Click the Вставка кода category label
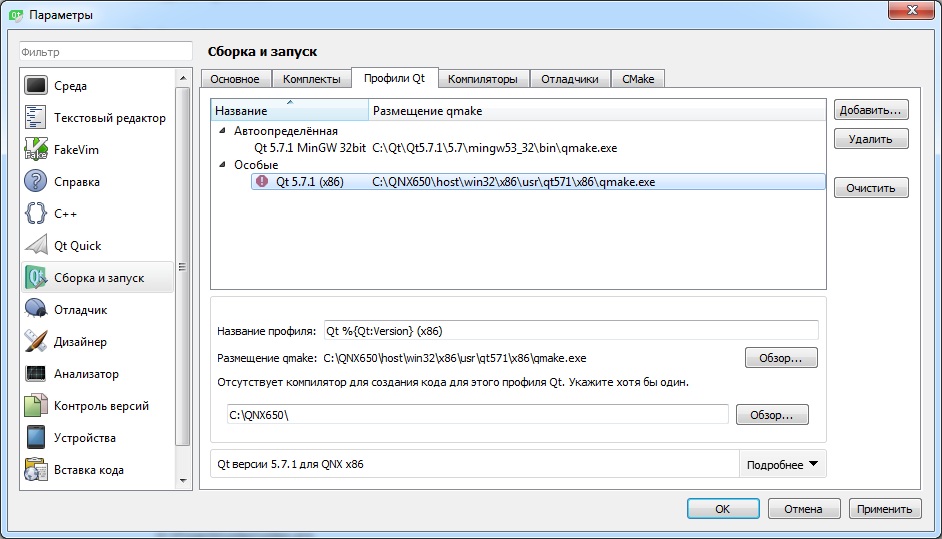 coord(89,470)
